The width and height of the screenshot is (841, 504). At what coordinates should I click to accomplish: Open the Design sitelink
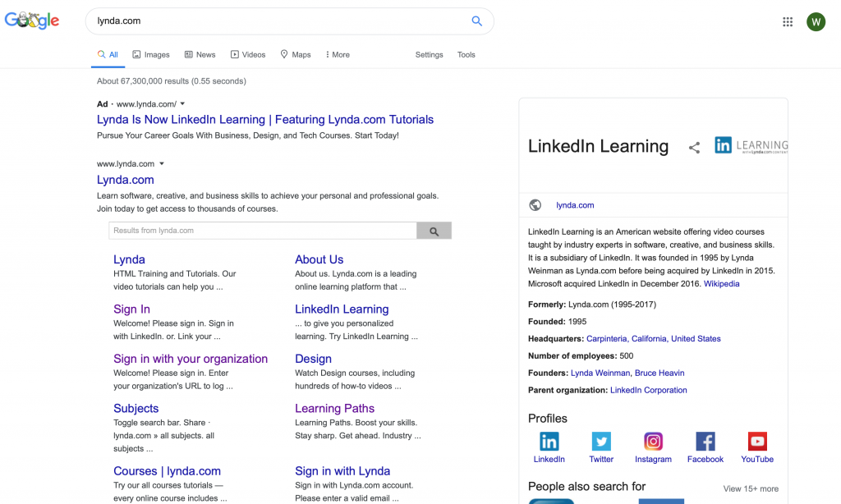click(x=313, y=359)
